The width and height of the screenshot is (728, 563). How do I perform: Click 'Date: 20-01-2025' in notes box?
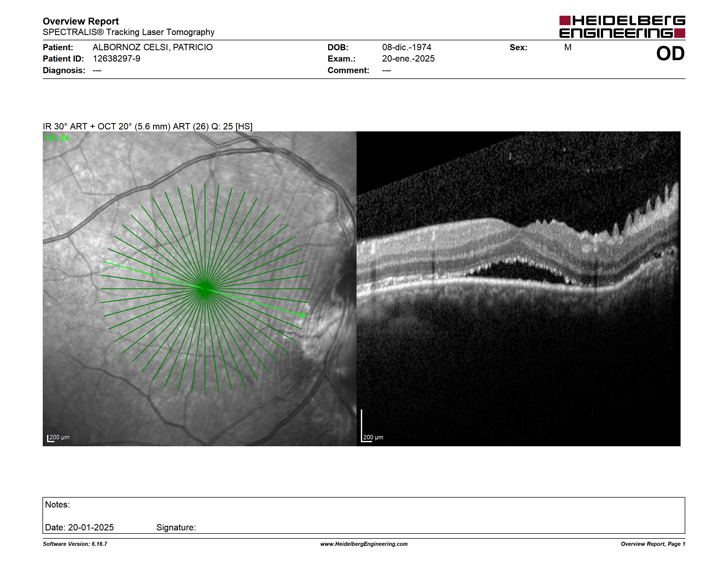coord(79,527)
